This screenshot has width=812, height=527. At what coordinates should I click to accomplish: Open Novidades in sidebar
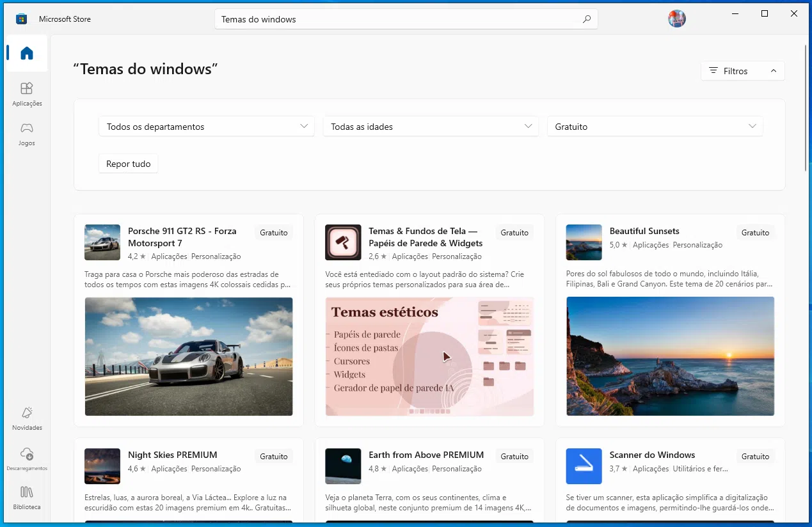27,418
